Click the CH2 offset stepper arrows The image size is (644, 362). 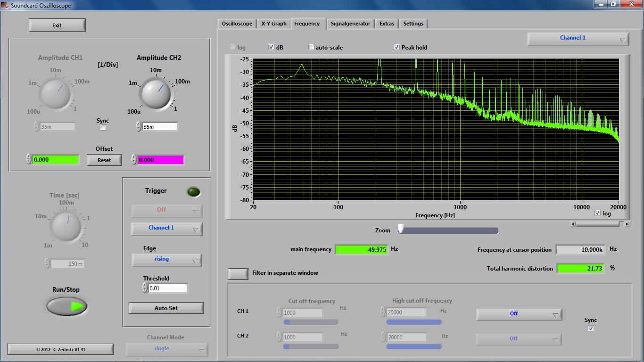coord(134,160)
